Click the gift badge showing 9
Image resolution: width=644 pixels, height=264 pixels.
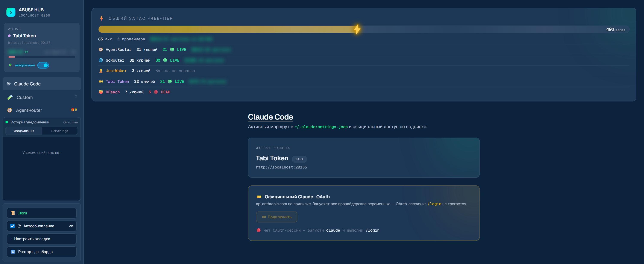click(x=74, y=110)
